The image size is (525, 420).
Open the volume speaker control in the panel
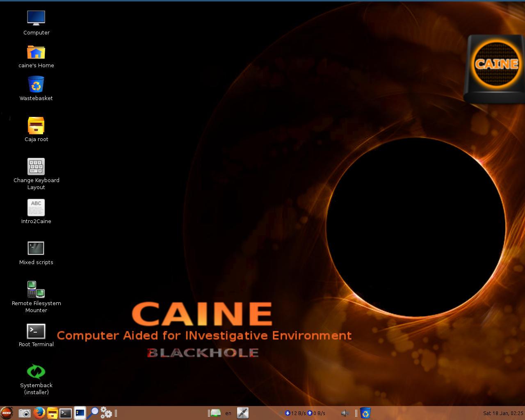point(345,413)
